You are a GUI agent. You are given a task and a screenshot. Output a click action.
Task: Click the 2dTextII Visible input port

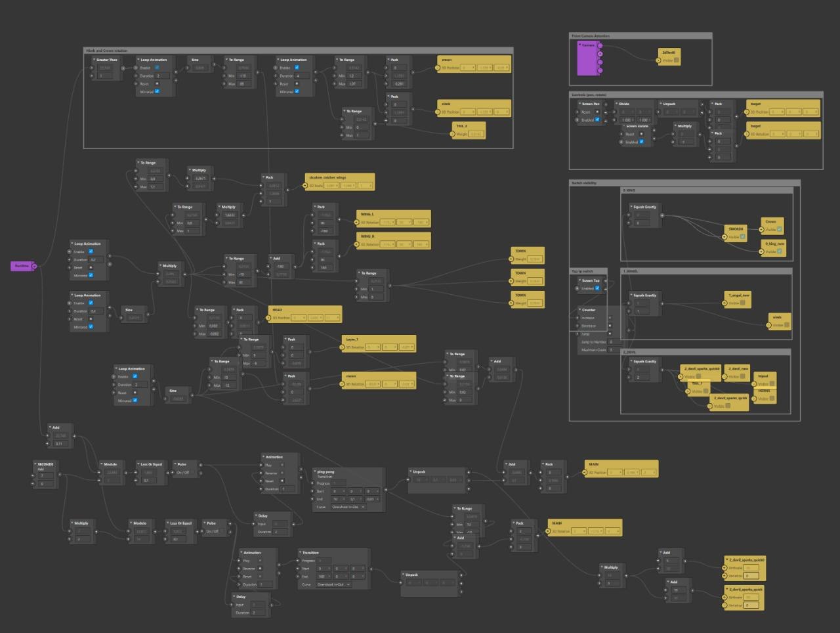[657, 60]
